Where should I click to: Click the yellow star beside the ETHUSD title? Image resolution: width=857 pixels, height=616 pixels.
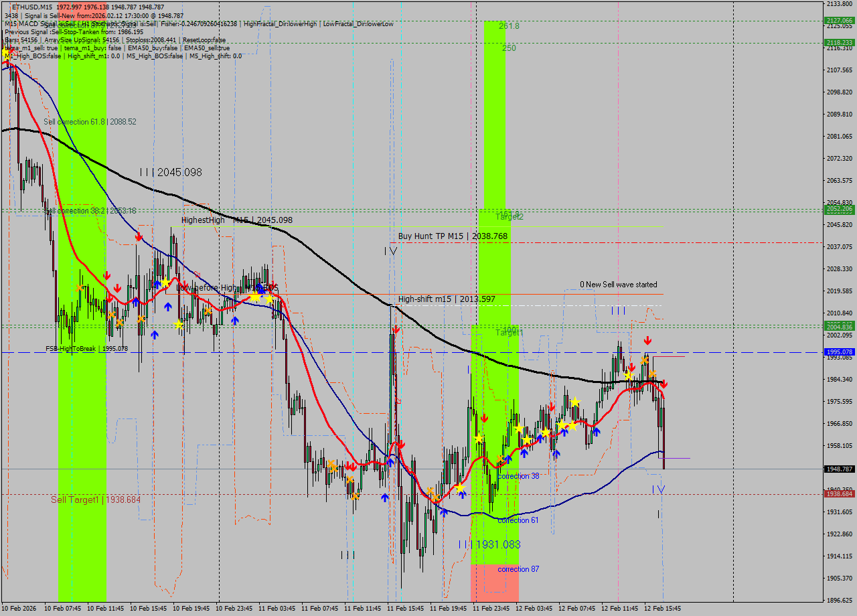7,52
